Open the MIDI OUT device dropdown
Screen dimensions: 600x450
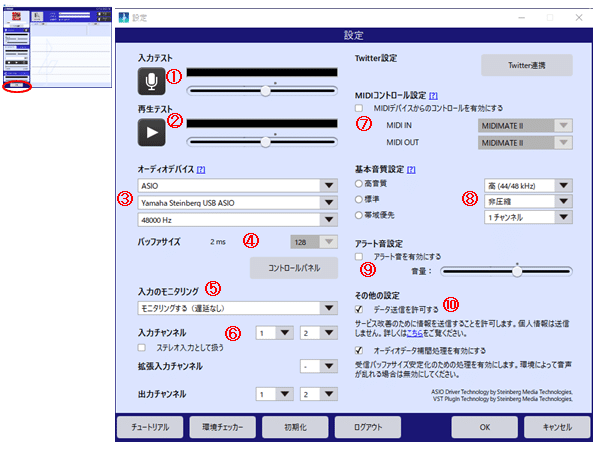click(525, 143)
